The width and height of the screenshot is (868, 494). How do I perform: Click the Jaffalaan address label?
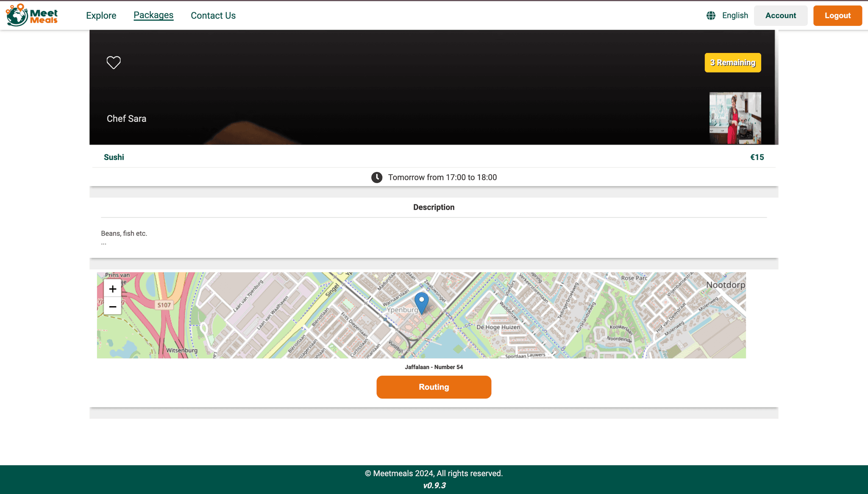click(434, 367)
